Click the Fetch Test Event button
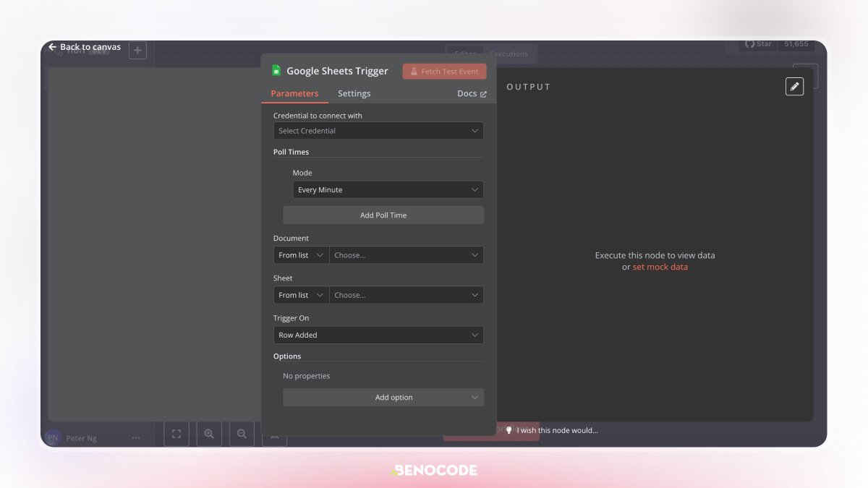 [445, 72]
